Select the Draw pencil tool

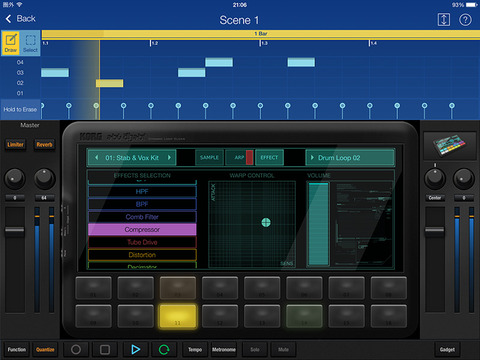coord(11,43)
